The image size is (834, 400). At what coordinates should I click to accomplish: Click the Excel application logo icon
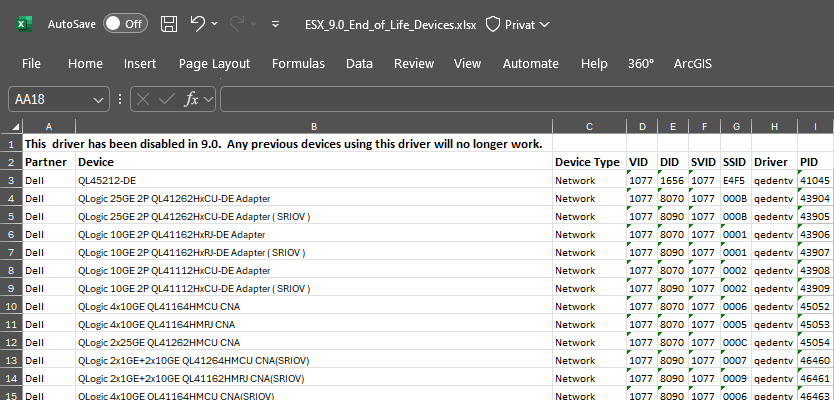tap(23, 24)
